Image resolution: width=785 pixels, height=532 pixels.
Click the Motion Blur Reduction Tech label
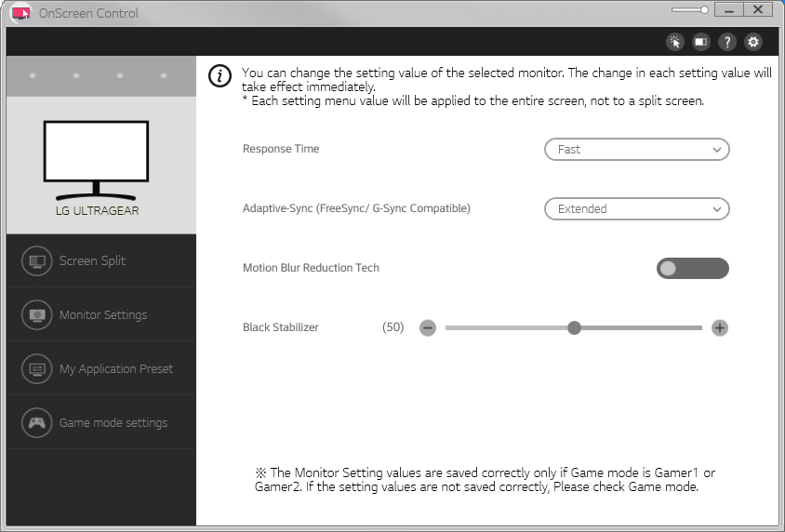click(x=311, y=268)
